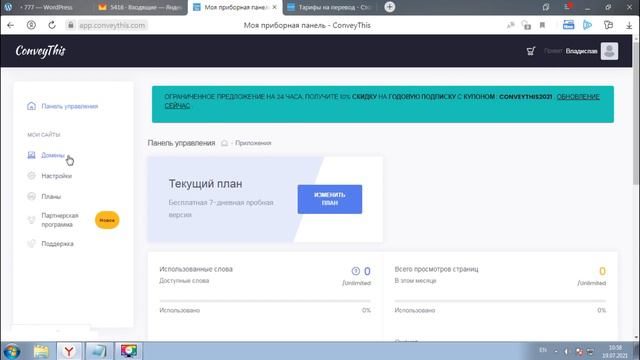Switch to the Входящие Яндекс mail tab
The height and width of the screenshot is (360, 640).
(x=140, y=7)
